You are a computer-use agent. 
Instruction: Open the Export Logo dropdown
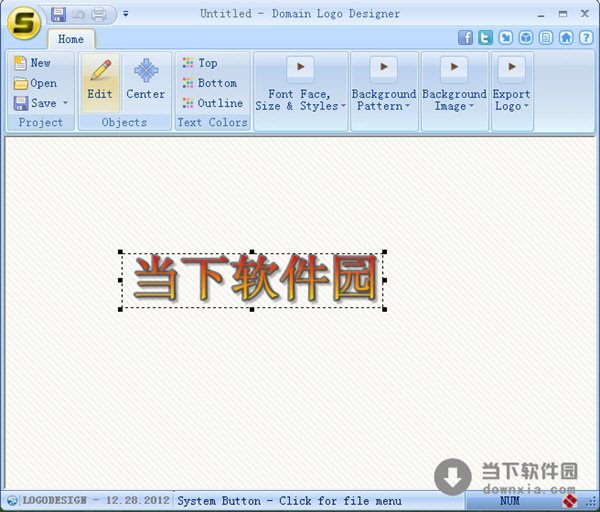[x=512, y=91]
